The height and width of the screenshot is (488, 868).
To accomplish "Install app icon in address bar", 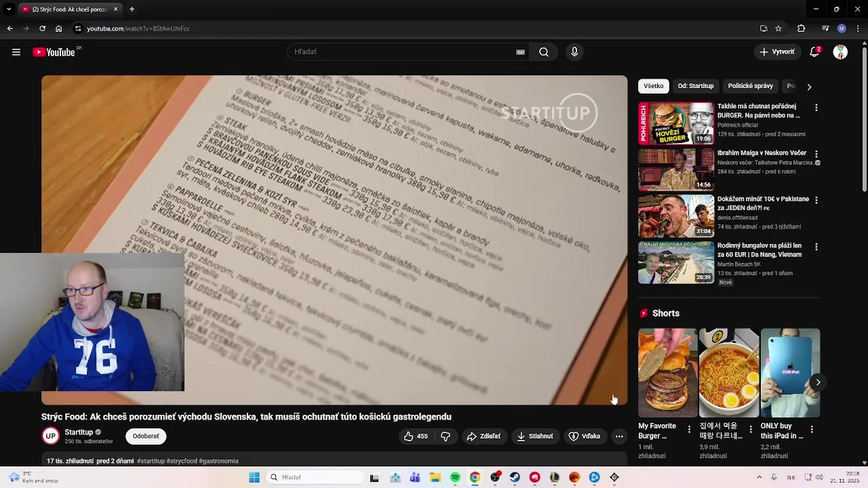I will coord(764,28).
